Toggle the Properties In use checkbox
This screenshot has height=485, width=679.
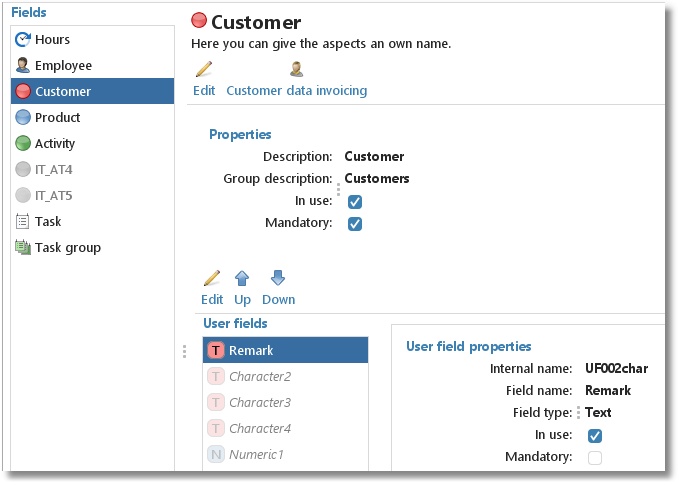pyautogui.click(x=355, y=202)
